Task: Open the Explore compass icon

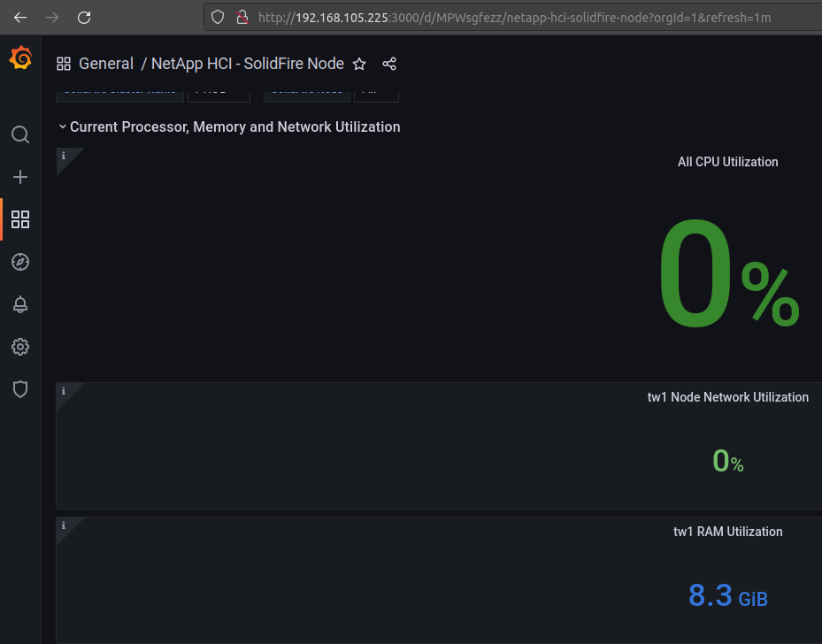Action: click(20, 262)
